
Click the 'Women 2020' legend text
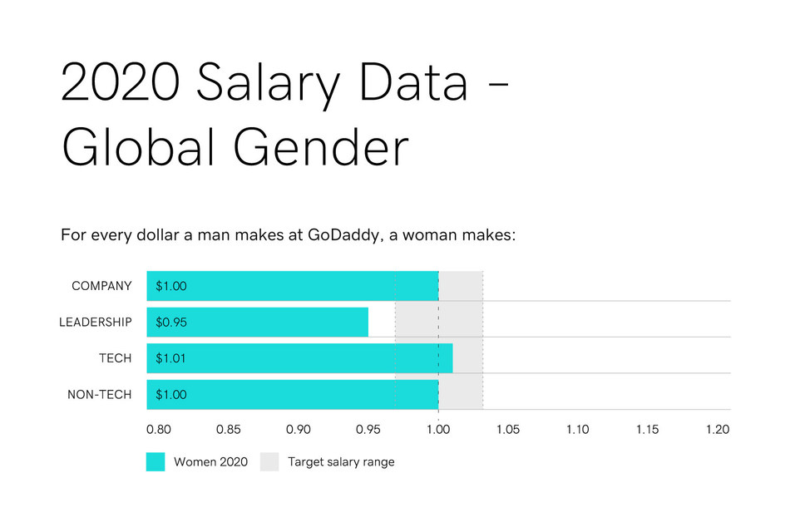click(x=210, y=462)
